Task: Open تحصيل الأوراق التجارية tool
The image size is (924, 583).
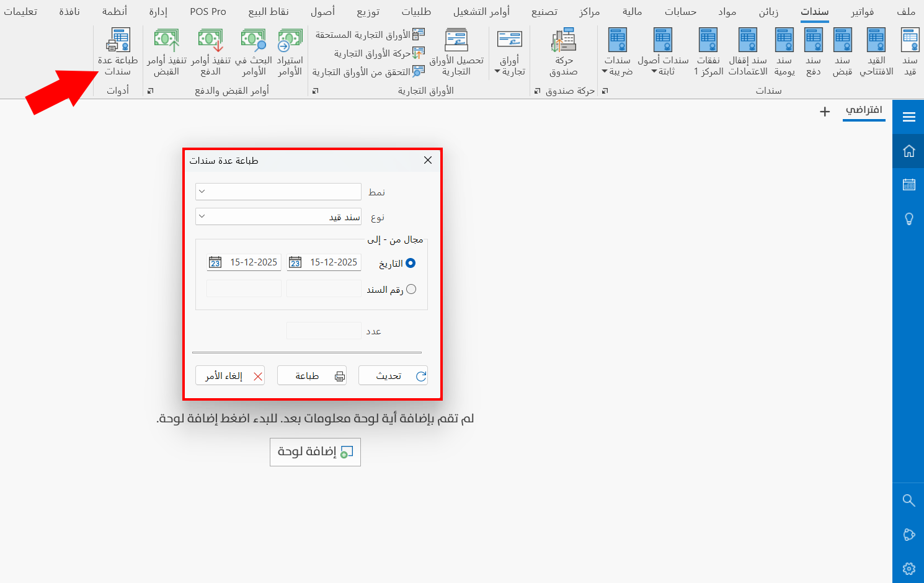Action: 457,50
